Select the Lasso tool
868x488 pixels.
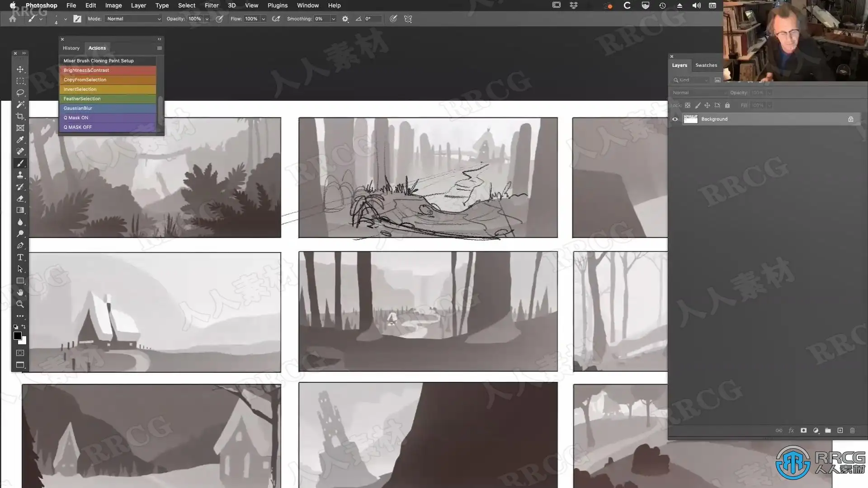[x=20, y=93]
